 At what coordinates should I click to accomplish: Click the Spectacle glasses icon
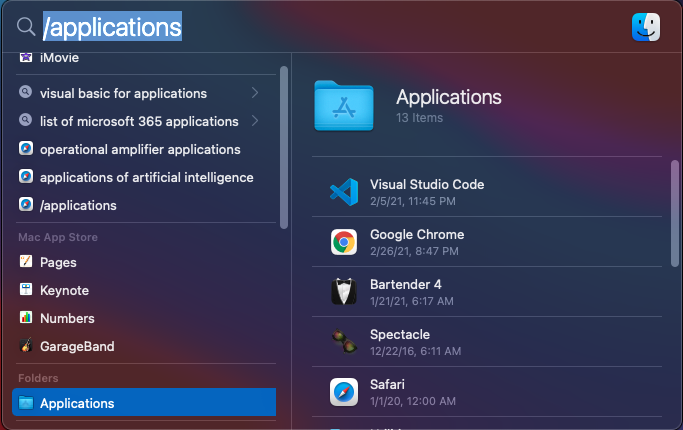pos(344,342)
